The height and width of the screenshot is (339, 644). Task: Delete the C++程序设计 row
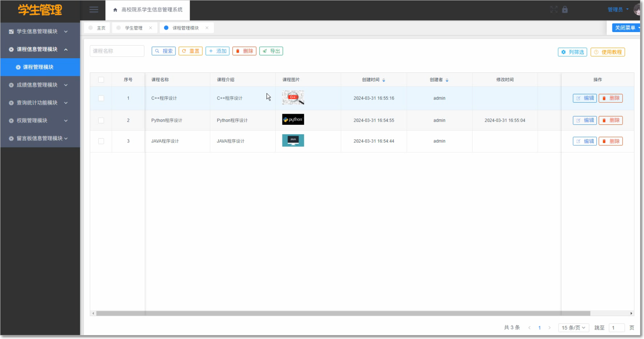(x=611, y=98)
